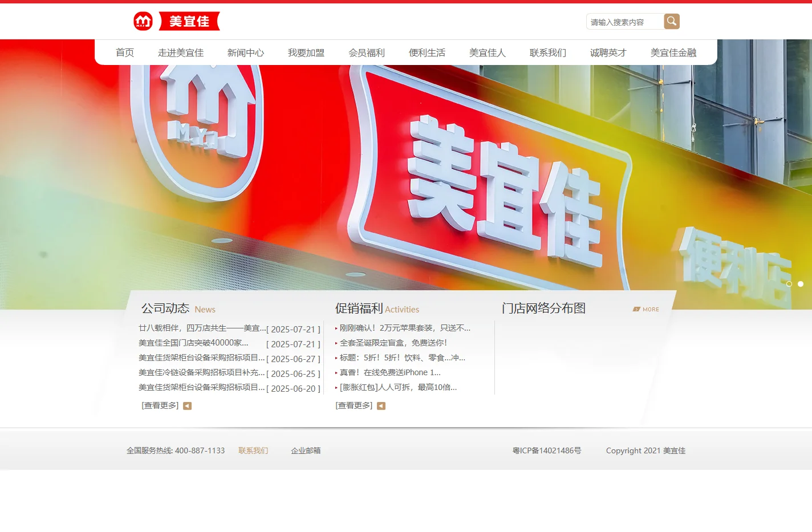Image resolution: width=812 pixels, height=532 pixels.
Task: Click arrow icon beside activities 查看更多
Action: click(x=381, y=406)
